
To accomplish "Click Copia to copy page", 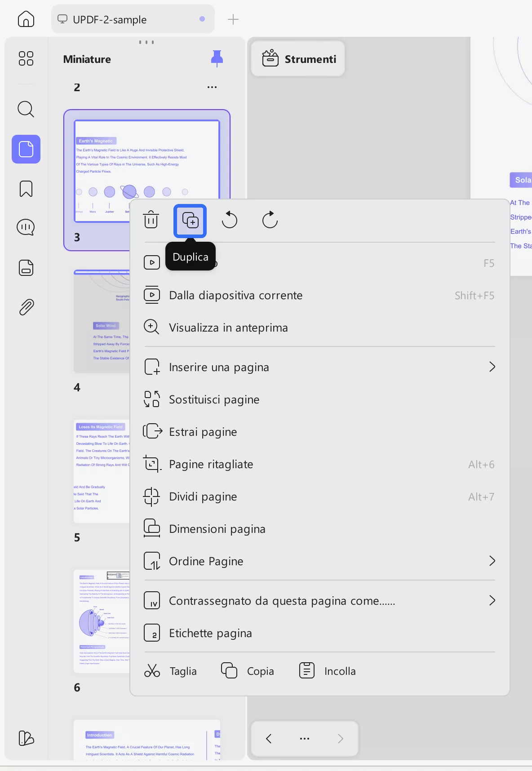I will (x=248, y=671).
